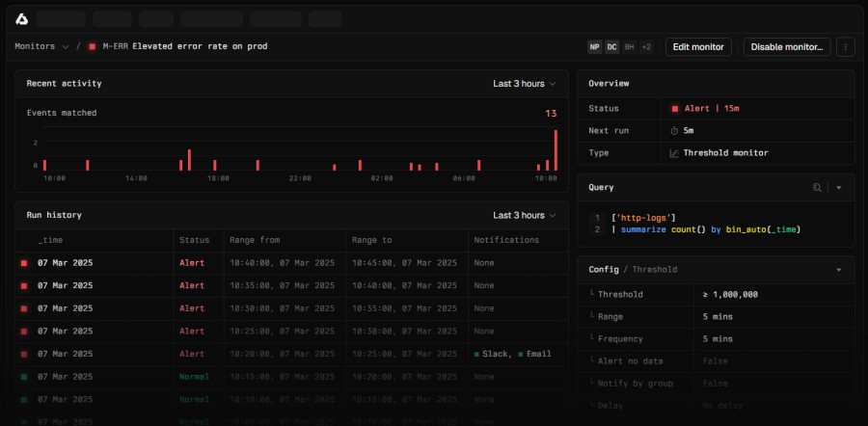Image resolution: width=868 pixels, height=426 pixels.
Task: Click the red Alert status square icon
Action: [675, 109]
